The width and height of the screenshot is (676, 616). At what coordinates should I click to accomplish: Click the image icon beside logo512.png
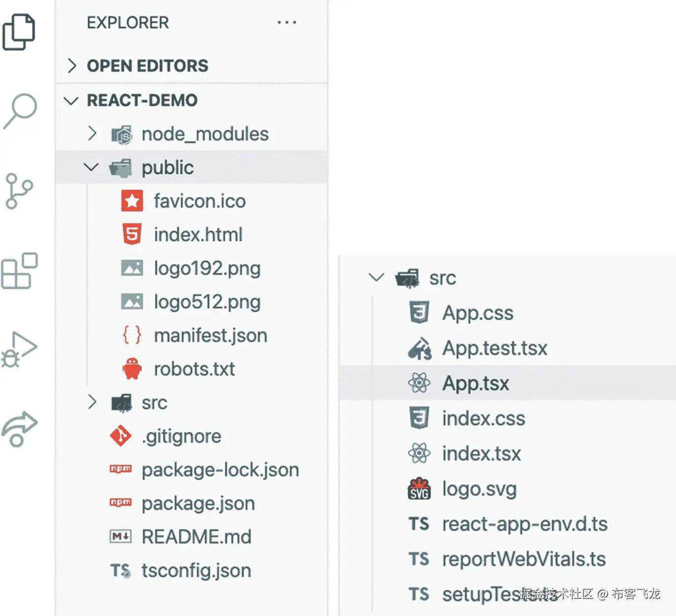pyautogui.click(x=132, y=302)
